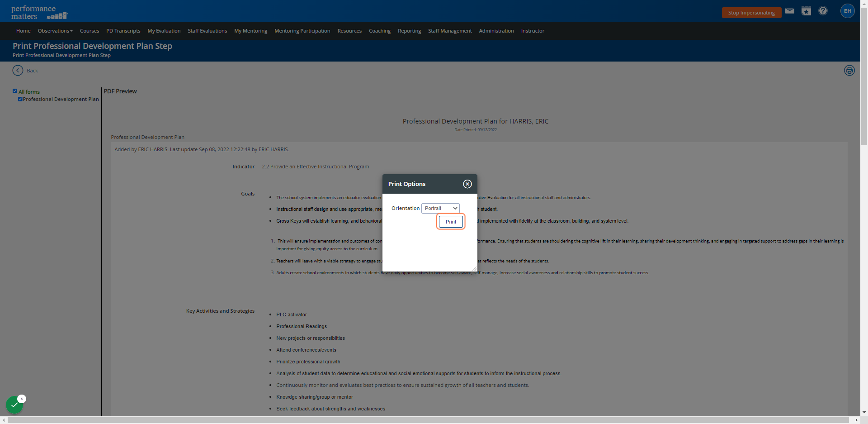The height and width of the screenshot is (424, 868).
Task: Click the Print button in dialog
Action: coord(451,222)
